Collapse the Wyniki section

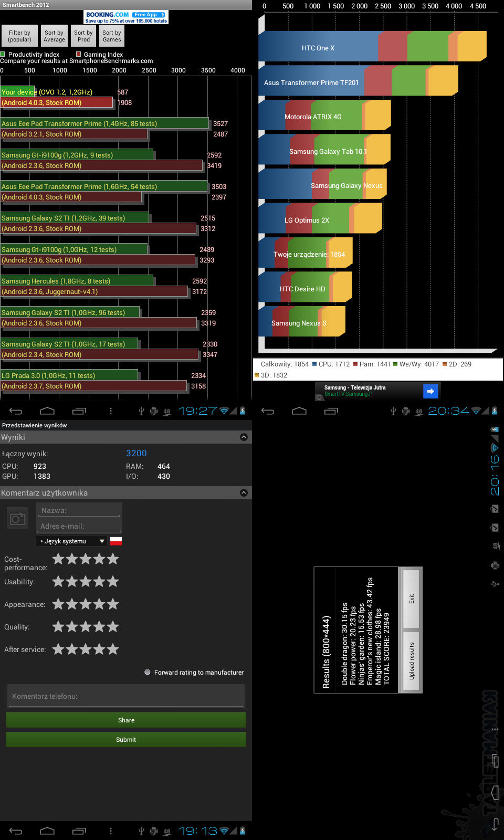244,437
